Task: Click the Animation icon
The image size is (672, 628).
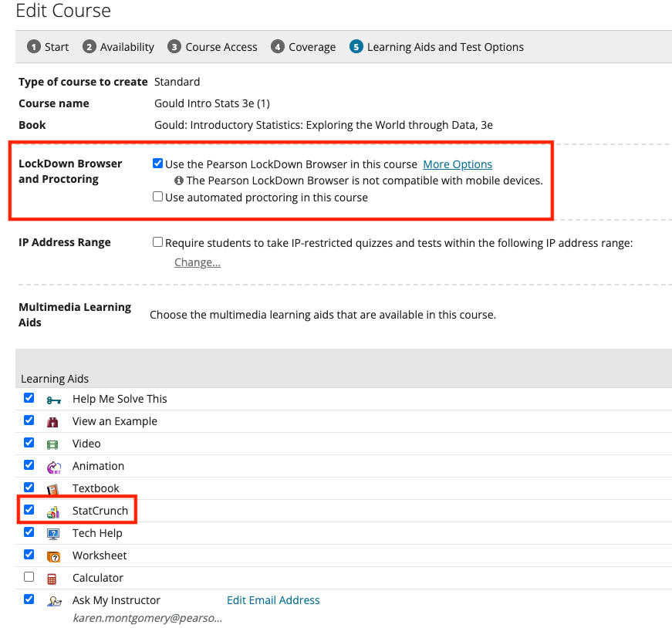Action: tap(53, 467)
